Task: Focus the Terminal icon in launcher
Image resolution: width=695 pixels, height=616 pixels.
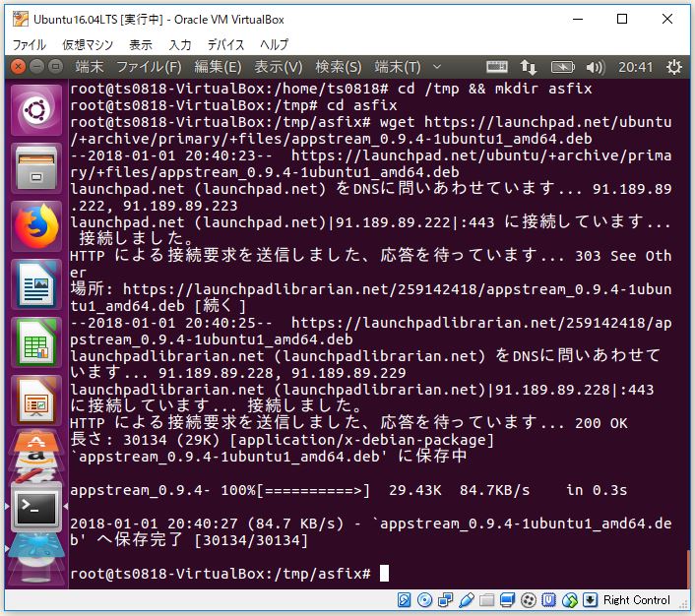Action: 36,507
